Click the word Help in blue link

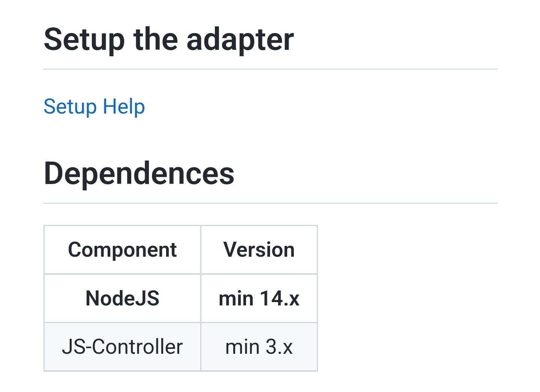tap(124, 108)
